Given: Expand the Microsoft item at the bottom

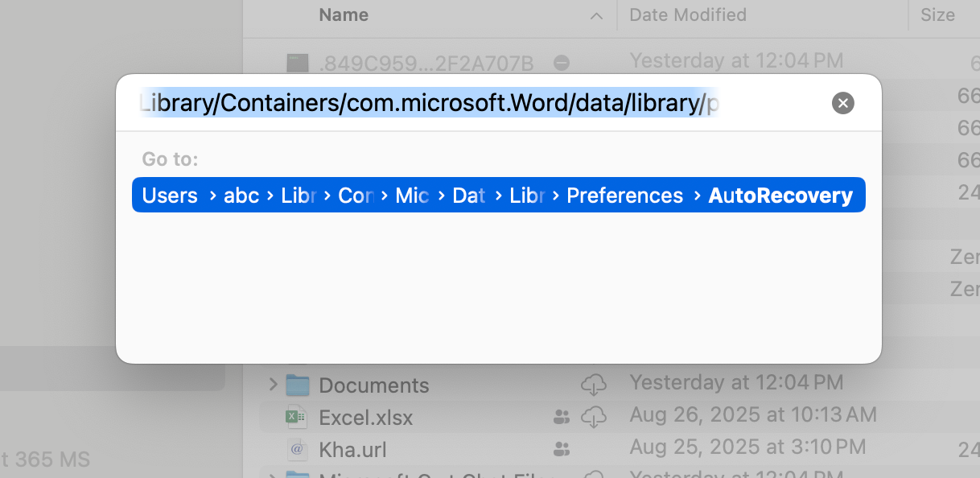Looking at the screenshot, I should (x=272, y=475).
